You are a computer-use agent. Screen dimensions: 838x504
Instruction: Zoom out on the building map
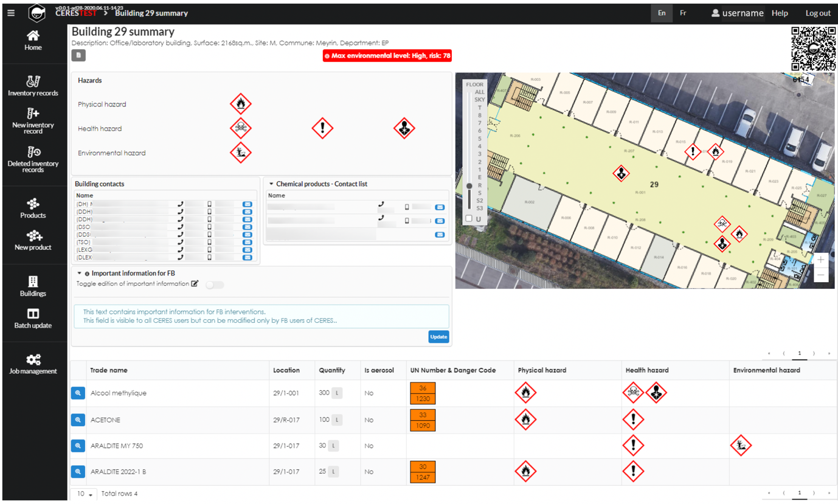point(820,274)
